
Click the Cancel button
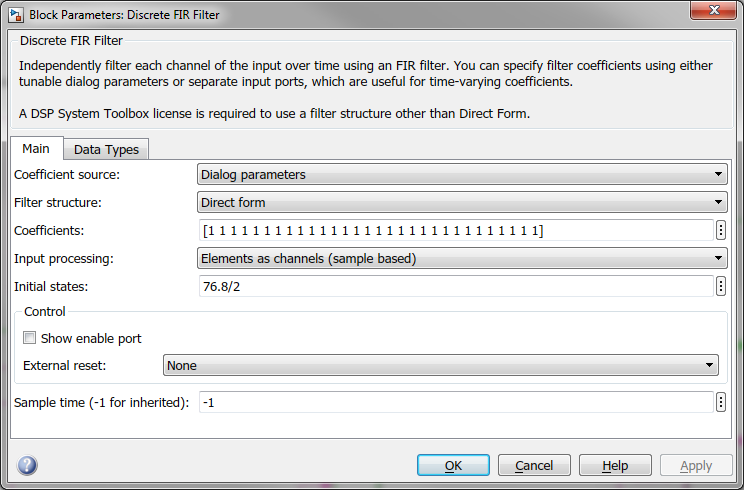(534, 465)
